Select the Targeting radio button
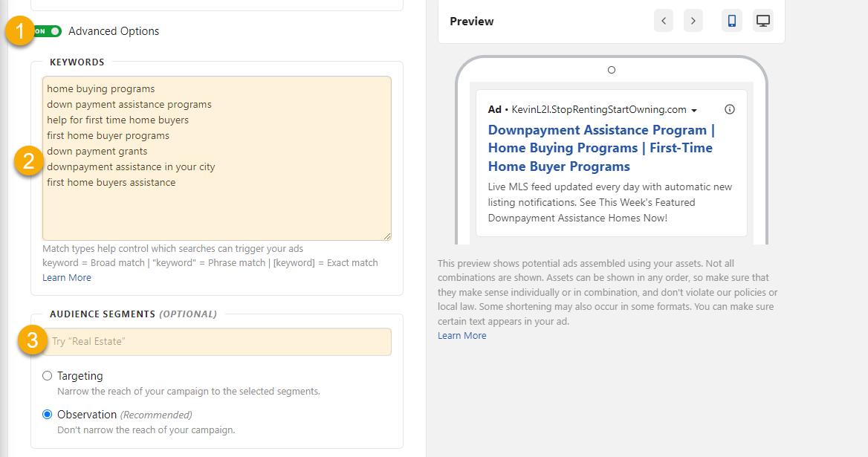868x457 pixels. pyautogui.click(x=48, y=376)
